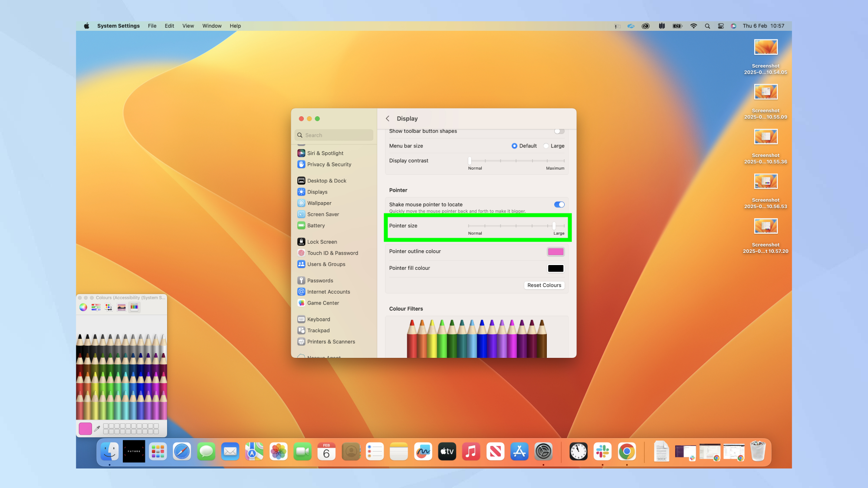Turn on Show toolbar button shapes
The image size is (868, 488).
coord(559,131)
